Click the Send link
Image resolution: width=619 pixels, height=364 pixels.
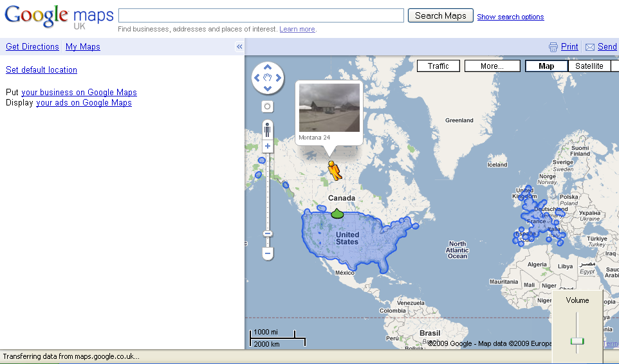607,47
